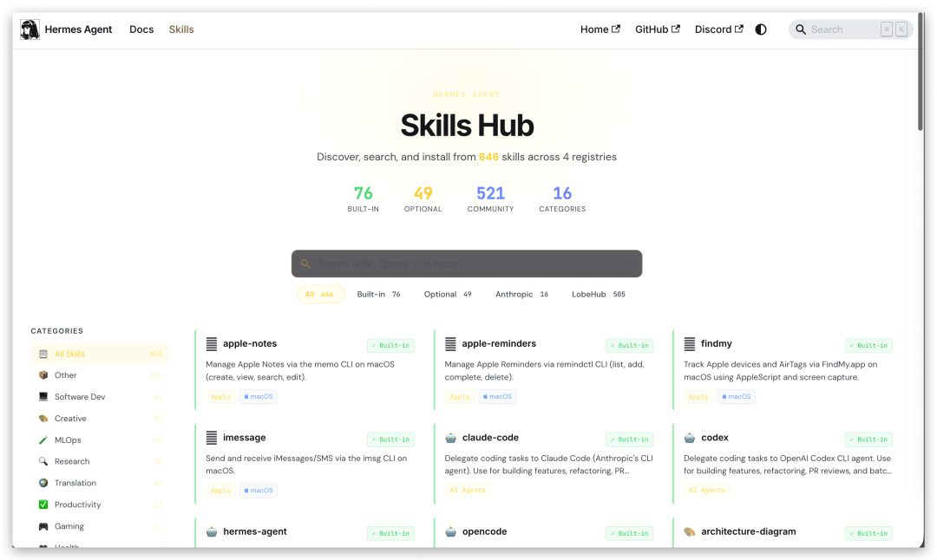Click the All Skills category icon

click(x=43, y=354)
